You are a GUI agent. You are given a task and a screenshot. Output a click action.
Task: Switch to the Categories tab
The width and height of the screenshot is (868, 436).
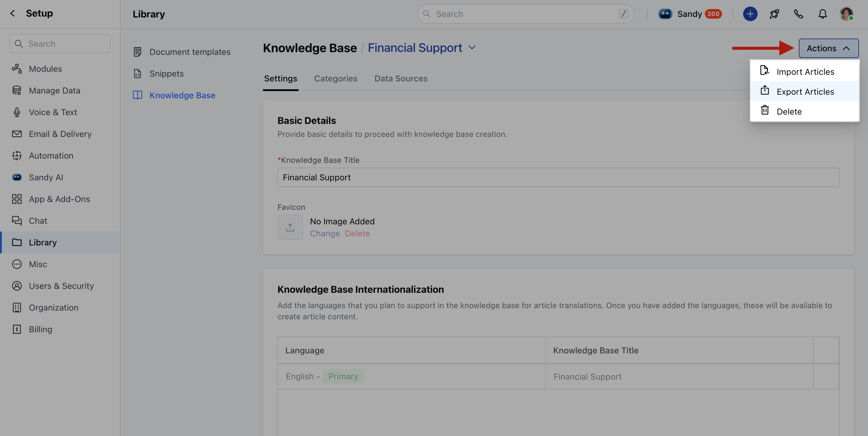336,78
